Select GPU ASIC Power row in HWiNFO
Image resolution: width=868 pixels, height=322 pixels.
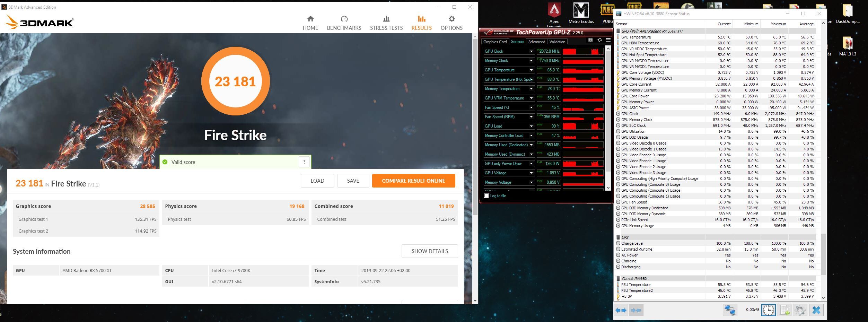(x=716, y=108)
